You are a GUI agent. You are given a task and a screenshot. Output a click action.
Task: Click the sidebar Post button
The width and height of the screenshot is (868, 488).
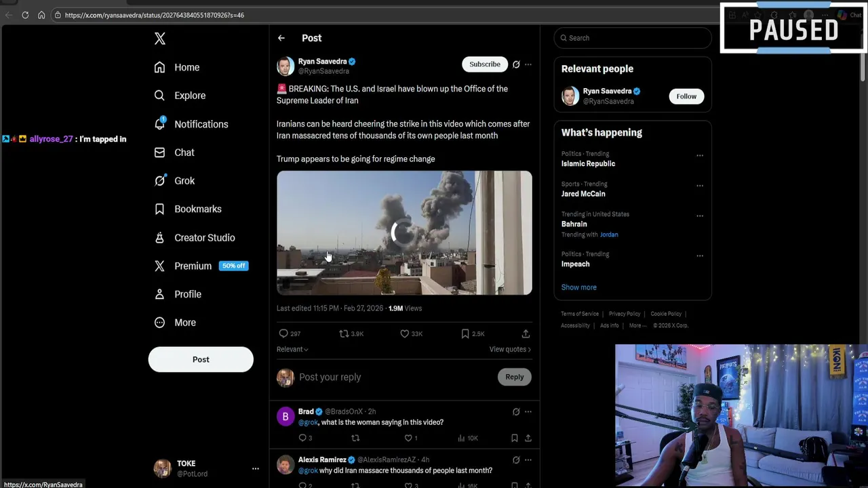[x=201, y=359]
